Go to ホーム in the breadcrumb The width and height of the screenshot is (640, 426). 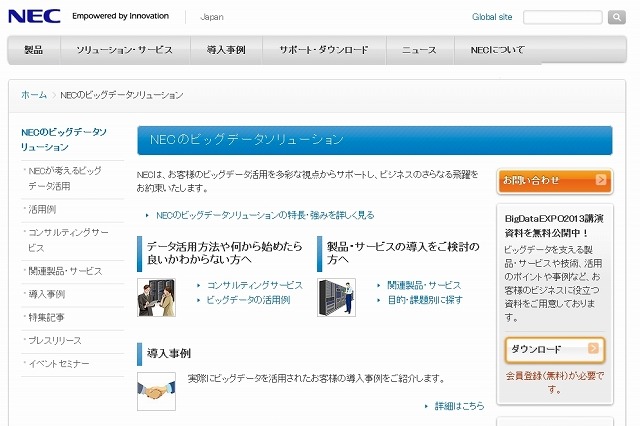34,95
